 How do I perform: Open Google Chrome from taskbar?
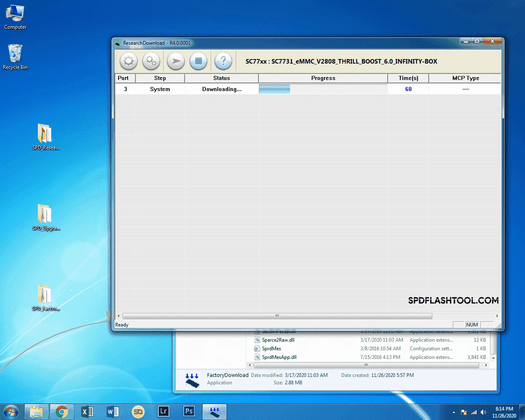(x=62, y=411)
